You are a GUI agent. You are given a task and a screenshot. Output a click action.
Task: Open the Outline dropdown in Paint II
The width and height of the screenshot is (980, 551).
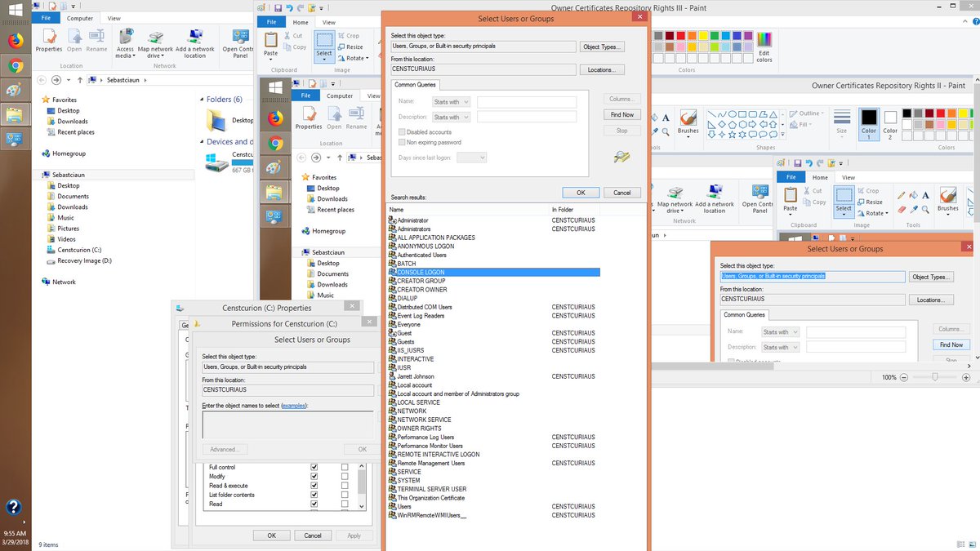coord(808,113)
